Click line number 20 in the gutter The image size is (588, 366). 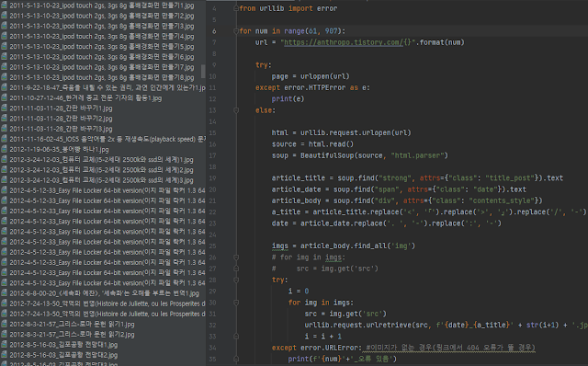[212, 189]
